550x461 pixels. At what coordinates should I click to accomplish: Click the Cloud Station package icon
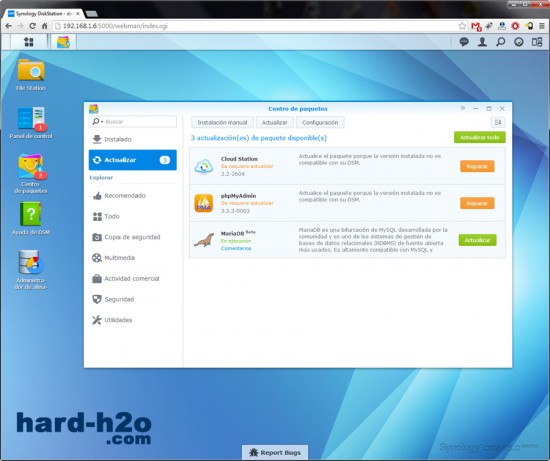pyautogui.click(x=204, y=166)
